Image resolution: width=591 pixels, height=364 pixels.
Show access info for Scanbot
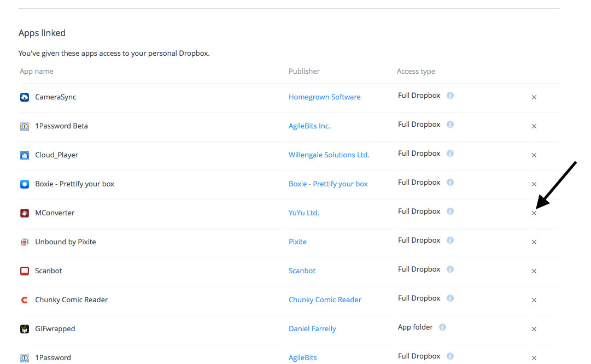pos(450,269)
